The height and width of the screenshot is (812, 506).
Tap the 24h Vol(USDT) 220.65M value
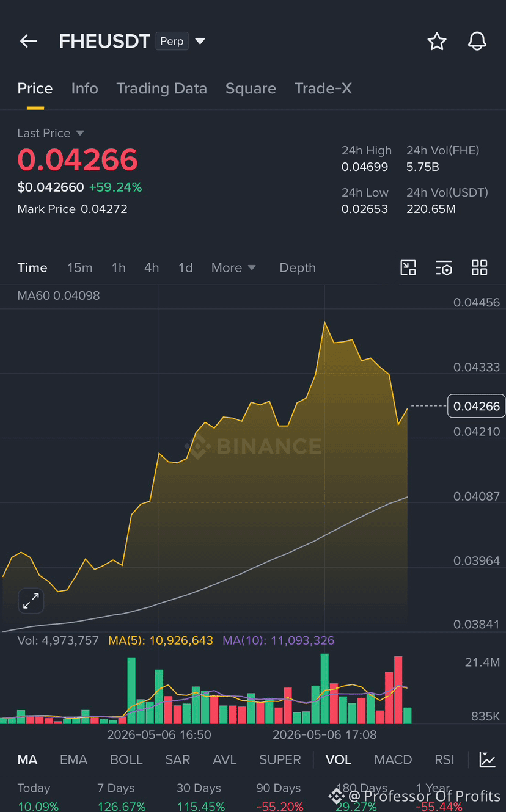pyautogui.click(x=431, y=209)
